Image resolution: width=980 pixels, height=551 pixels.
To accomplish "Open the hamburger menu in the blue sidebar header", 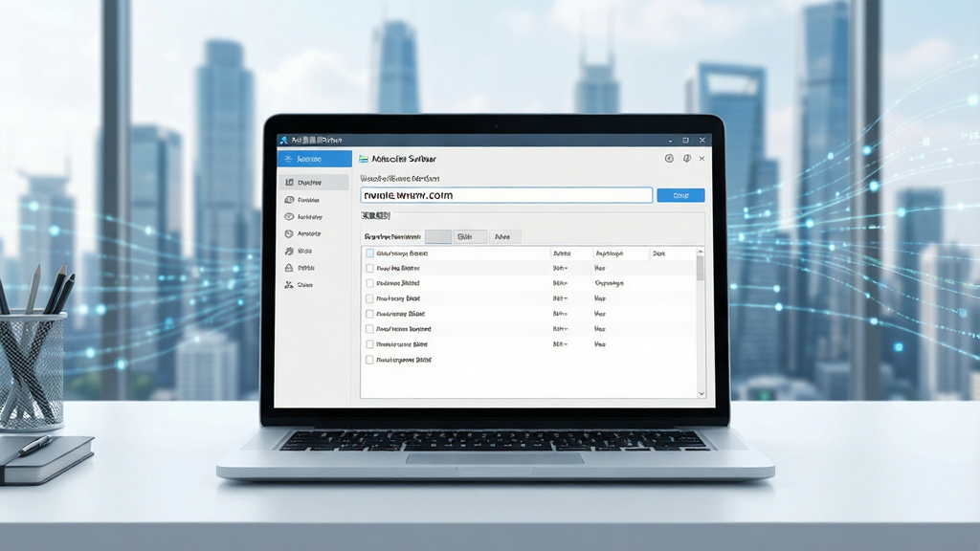I will click(288, 160).
